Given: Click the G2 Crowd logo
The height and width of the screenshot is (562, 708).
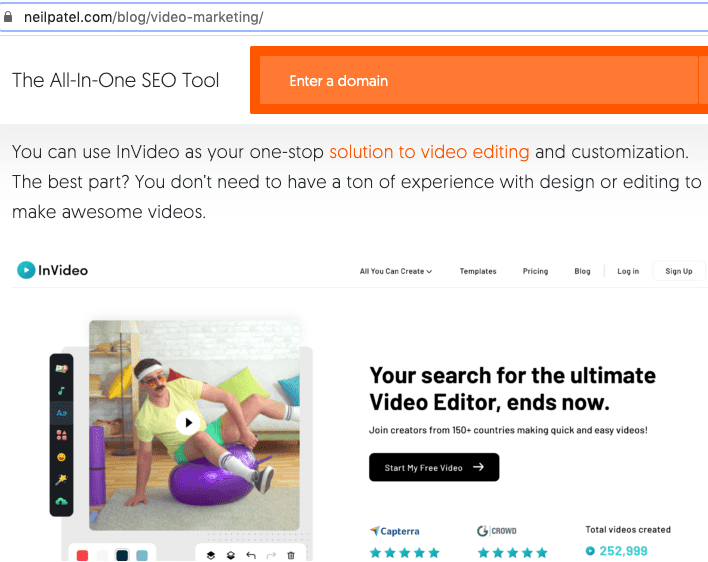Looking at the screenshot, I should click(497, 531).
